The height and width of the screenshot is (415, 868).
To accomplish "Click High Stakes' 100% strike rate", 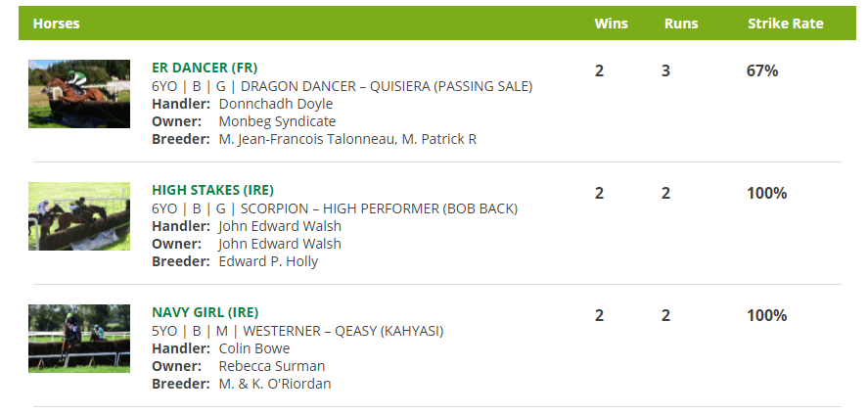I will pyautogui.click(x=766, y=193).
